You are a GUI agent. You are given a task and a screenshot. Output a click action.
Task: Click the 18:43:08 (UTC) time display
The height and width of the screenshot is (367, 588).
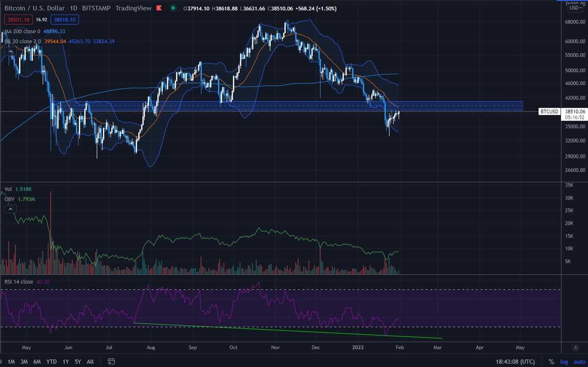pyautogui.click(x=516, y=362)
